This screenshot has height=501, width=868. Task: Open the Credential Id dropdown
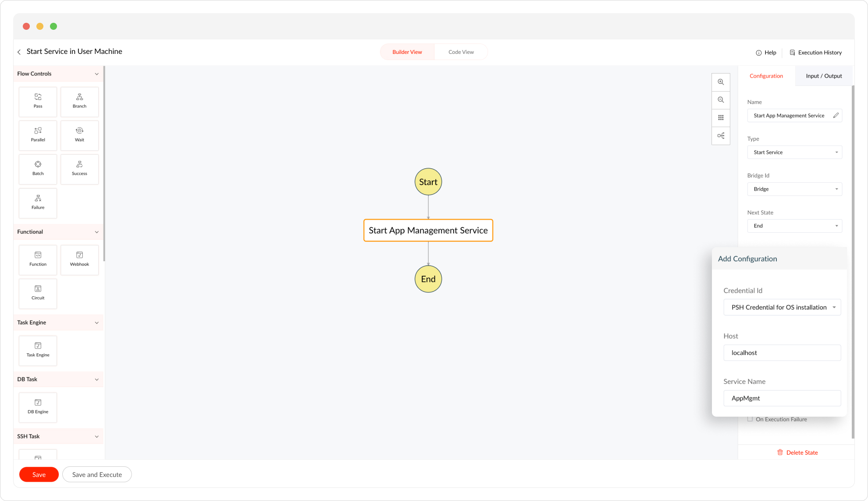(782, 307)
